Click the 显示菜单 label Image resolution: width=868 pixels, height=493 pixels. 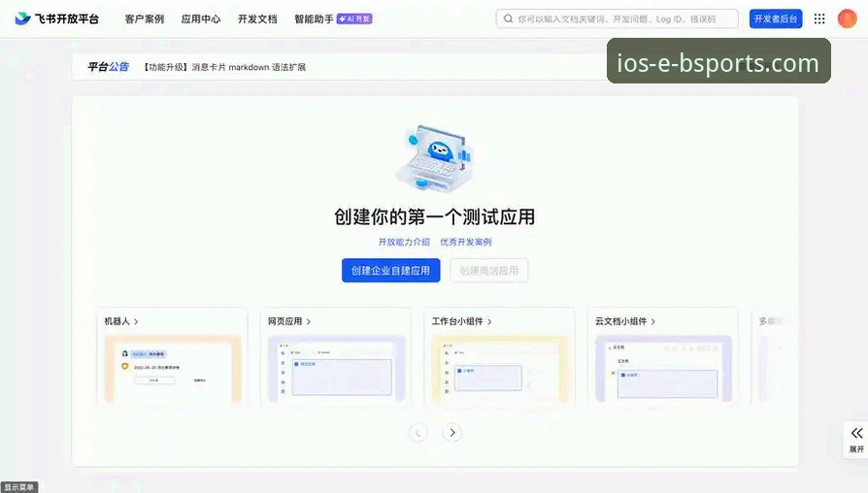[x=18, y=487]
